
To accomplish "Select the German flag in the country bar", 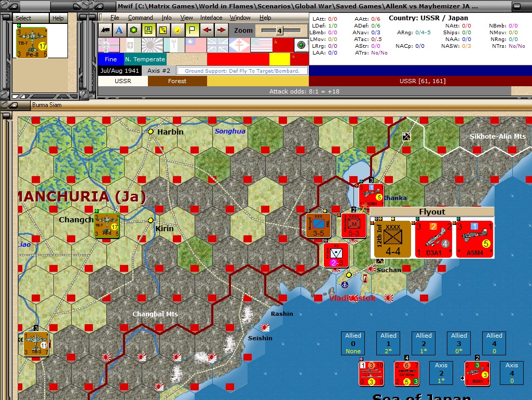I will (108, 45).
